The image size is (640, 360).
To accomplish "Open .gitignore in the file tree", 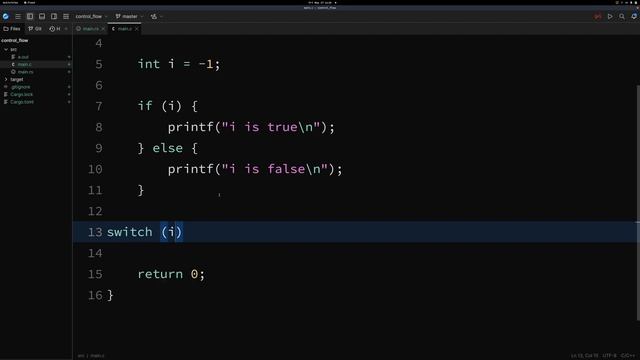I will pos(20,87).
